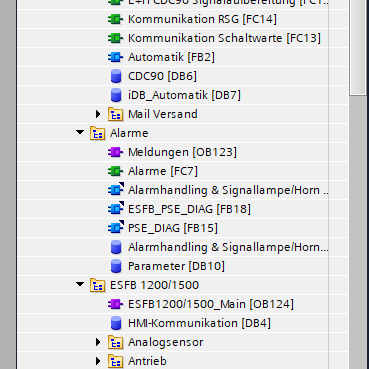The image size is (369, 369).
Task: Click the PSE_DIAG FB15 block icon
Action: [115, 228]
